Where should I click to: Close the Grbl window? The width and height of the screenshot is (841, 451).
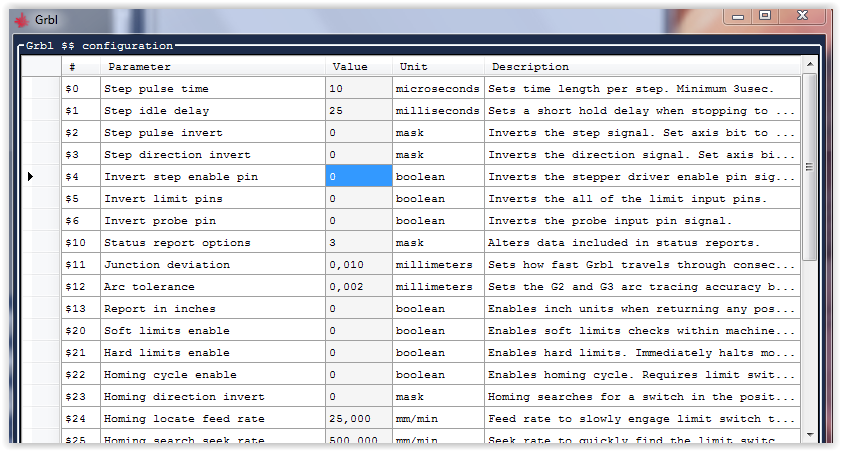pos(802,16)
